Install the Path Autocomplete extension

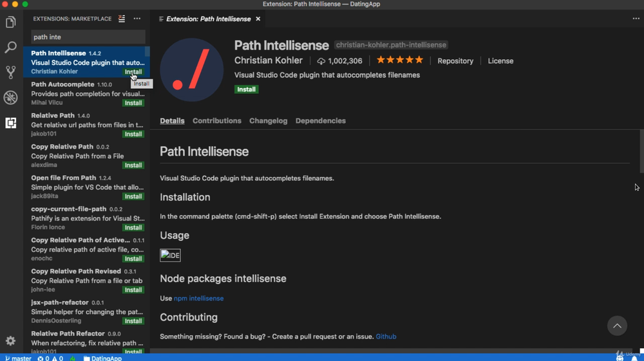pyautogui.click(x=133, y=103)
